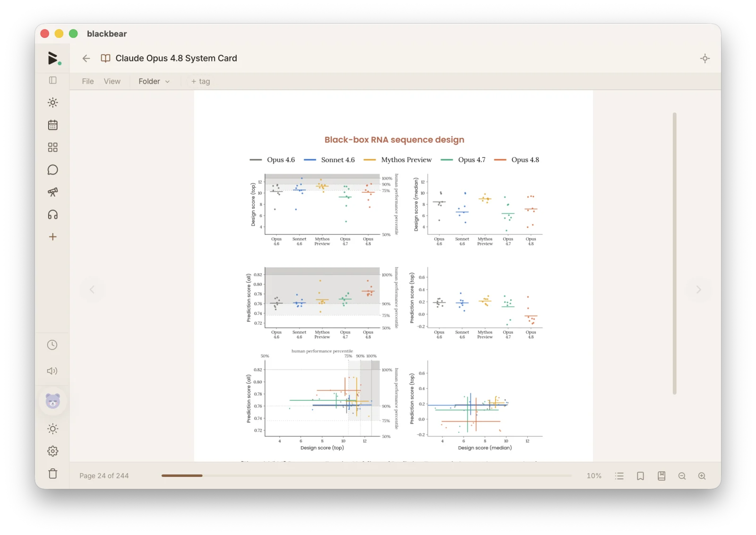Image resolution: width=756 pixels, height=535 pixels.
Task: Open the calendar view
Action: [x=53, y=125]
